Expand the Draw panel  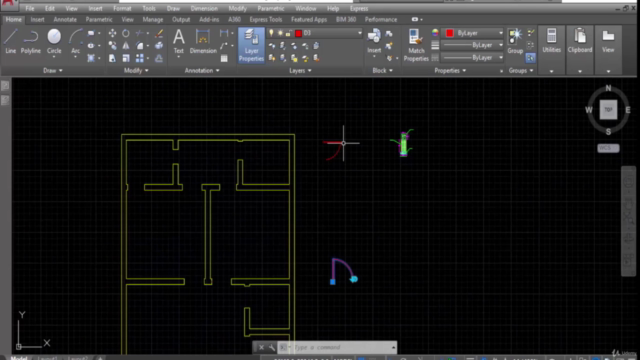53,71
